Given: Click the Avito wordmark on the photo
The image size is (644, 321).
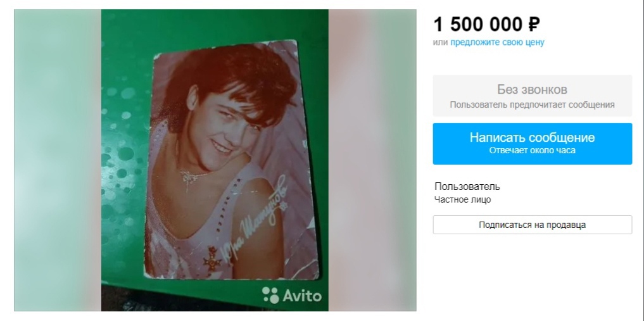Looking at the screenshot, I should click(302, 296).
